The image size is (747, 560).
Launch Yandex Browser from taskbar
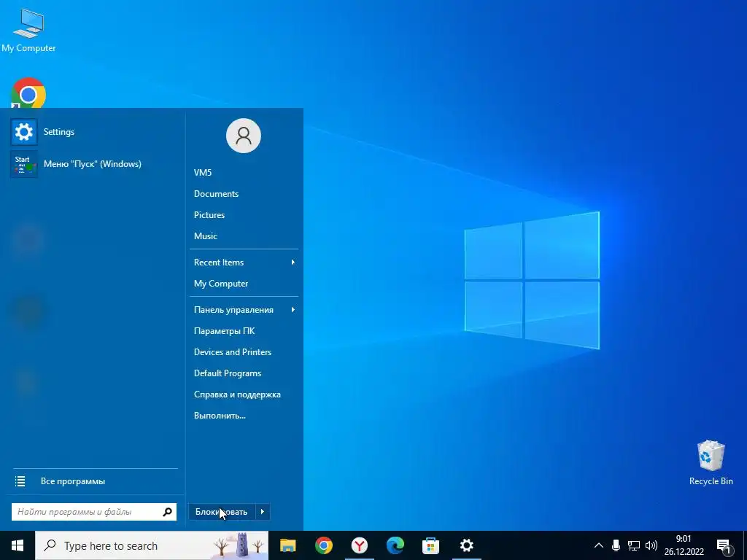pyautogui.click(x=359, y=545)
